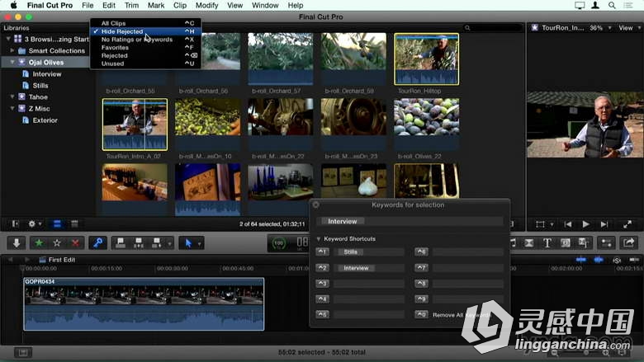Close the Keywords for selection panel
This screenshot has height=362, width=644.
pos(316,205)
